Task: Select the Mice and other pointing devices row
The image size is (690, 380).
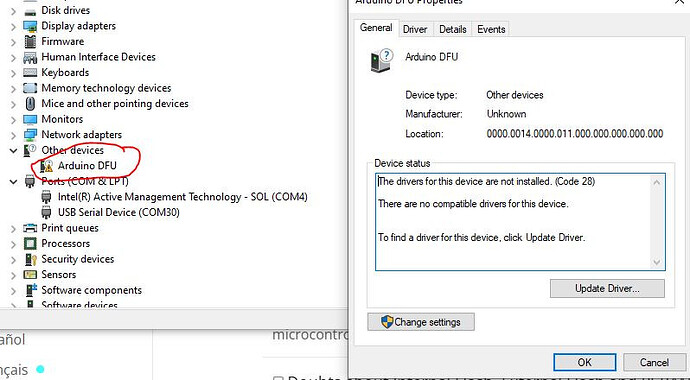Action: coord(115,104)
